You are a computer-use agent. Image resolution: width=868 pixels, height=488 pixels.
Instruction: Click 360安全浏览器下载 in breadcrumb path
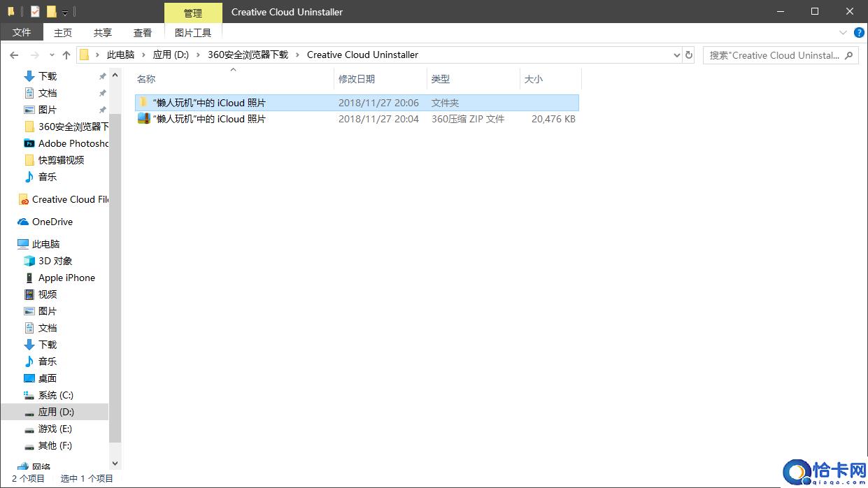pyautogui.click(x=248, y=55)
